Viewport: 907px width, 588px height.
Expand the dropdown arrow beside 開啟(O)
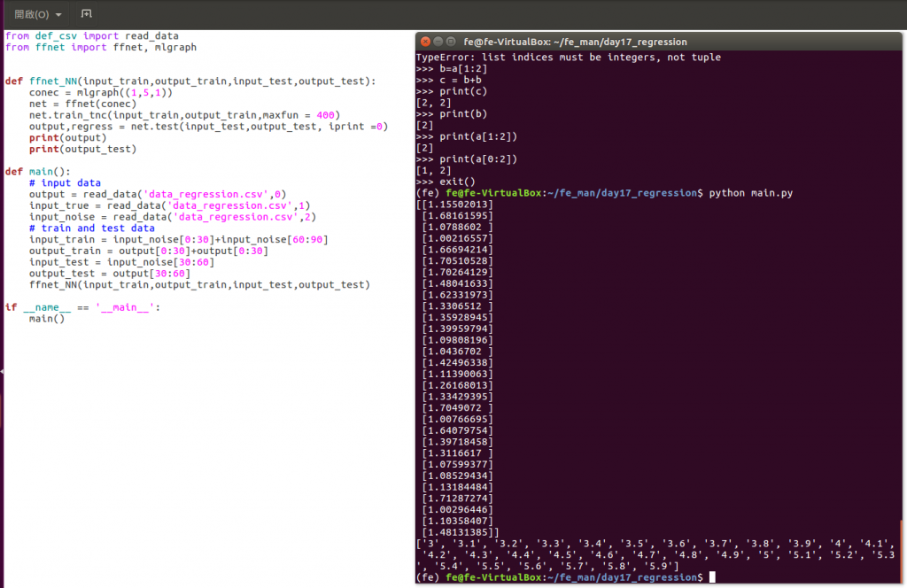(58, 14)
